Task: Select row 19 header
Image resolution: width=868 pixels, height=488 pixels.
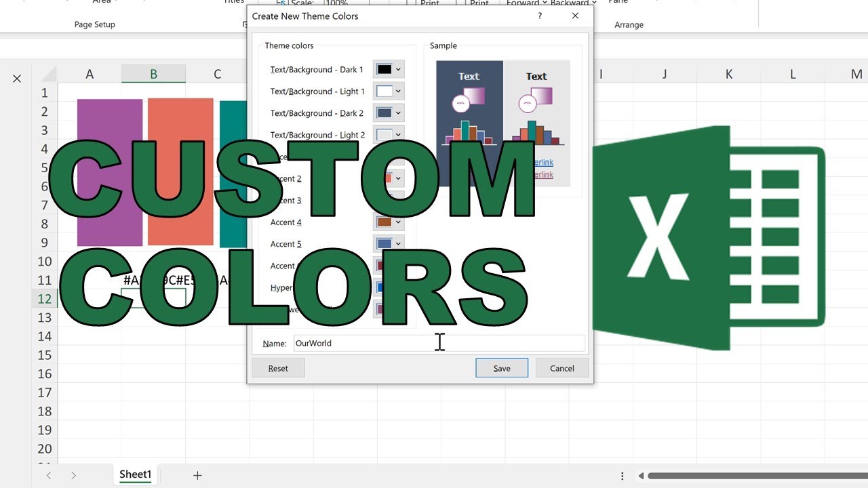Action: [45, 430]
